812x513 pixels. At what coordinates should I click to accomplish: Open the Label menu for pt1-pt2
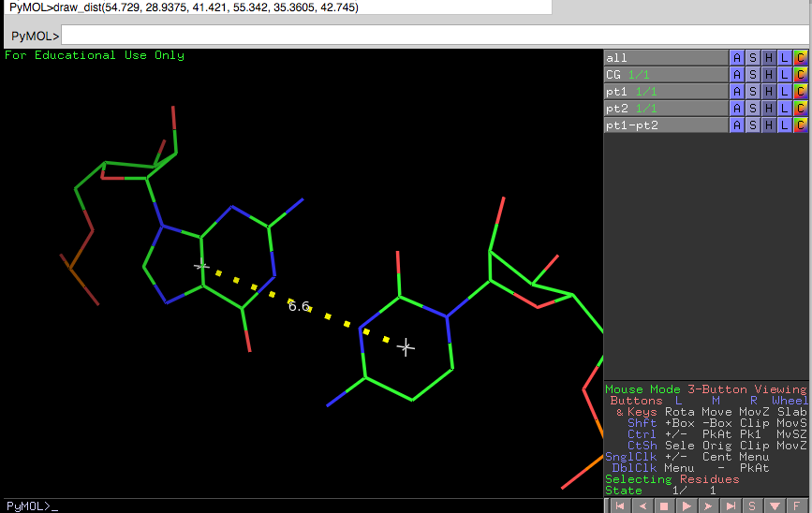tap(784, 125)
